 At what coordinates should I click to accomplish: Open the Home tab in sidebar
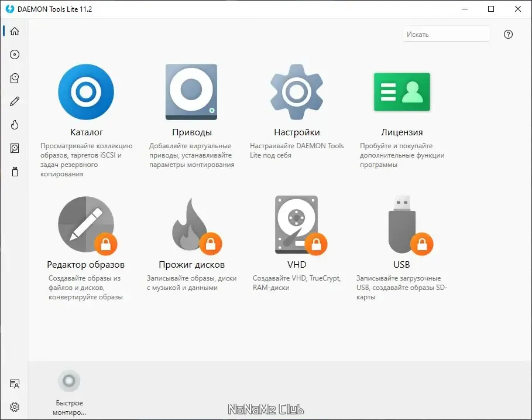click(15, 31)
